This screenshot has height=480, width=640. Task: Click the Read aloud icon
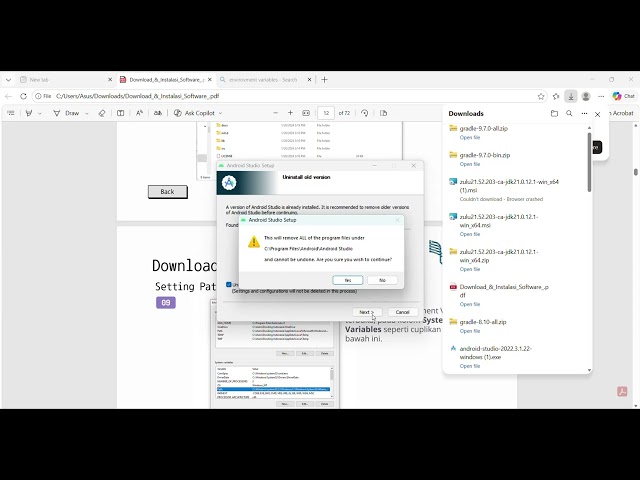click(139, 113)
